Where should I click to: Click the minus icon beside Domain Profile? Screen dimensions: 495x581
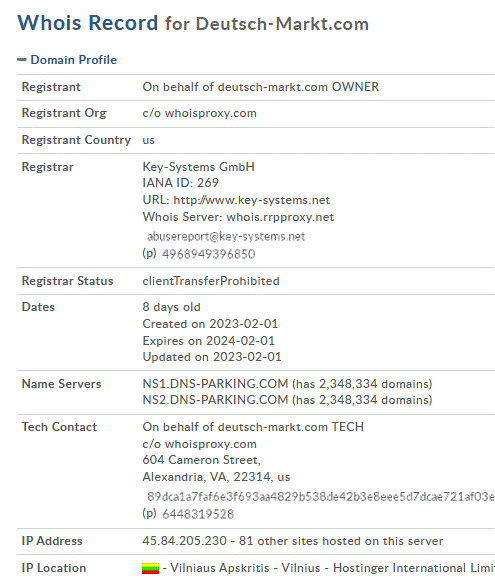(x=22, y=60)
